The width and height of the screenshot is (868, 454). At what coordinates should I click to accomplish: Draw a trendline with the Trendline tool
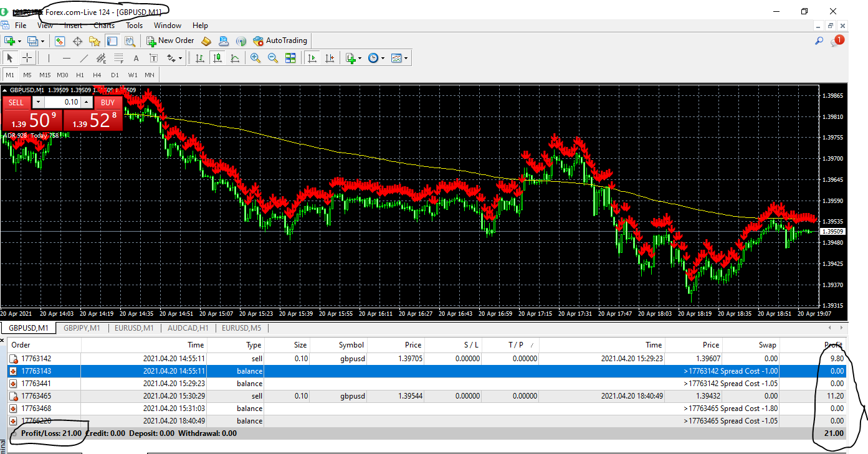click(x=84, y=58)
